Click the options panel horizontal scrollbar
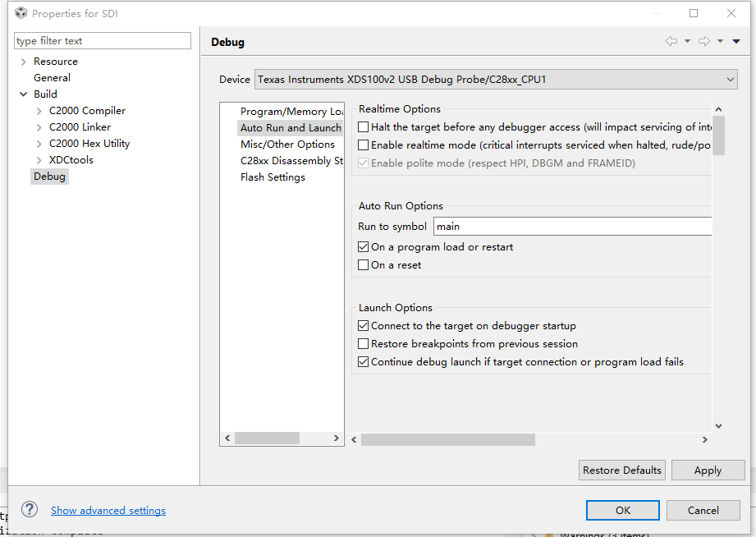The image size is (756, 537). 448,440
